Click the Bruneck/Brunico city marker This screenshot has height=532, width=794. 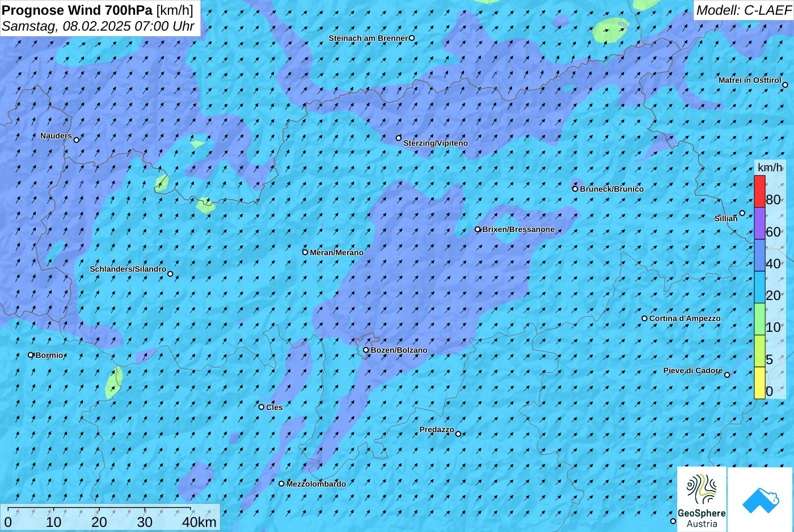(x=575, y=189)
